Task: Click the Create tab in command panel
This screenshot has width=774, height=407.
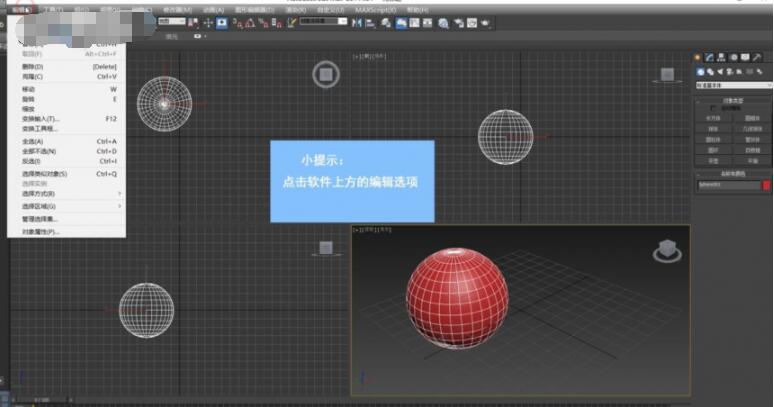Action: tap(698, 57)
